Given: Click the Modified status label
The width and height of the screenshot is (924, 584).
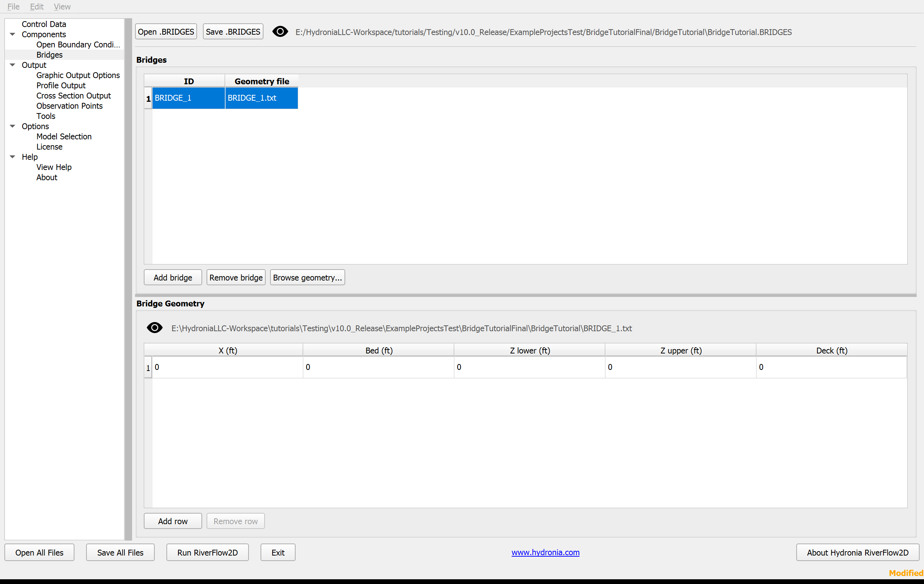Looking at the screenshot, I should (x=906, y=573).
